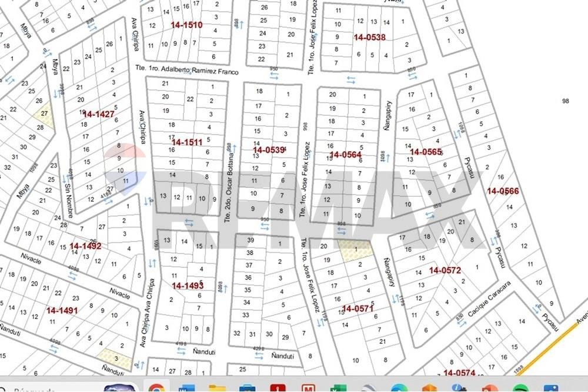Click block label 14-0571
Screen dimensions: 588x392
358,309
